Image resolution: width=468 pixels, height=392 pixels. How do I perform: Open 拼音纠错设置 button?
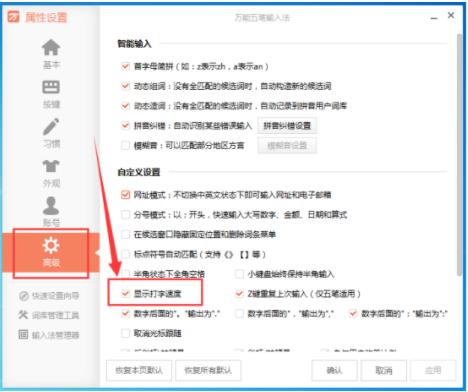[287, 125]
